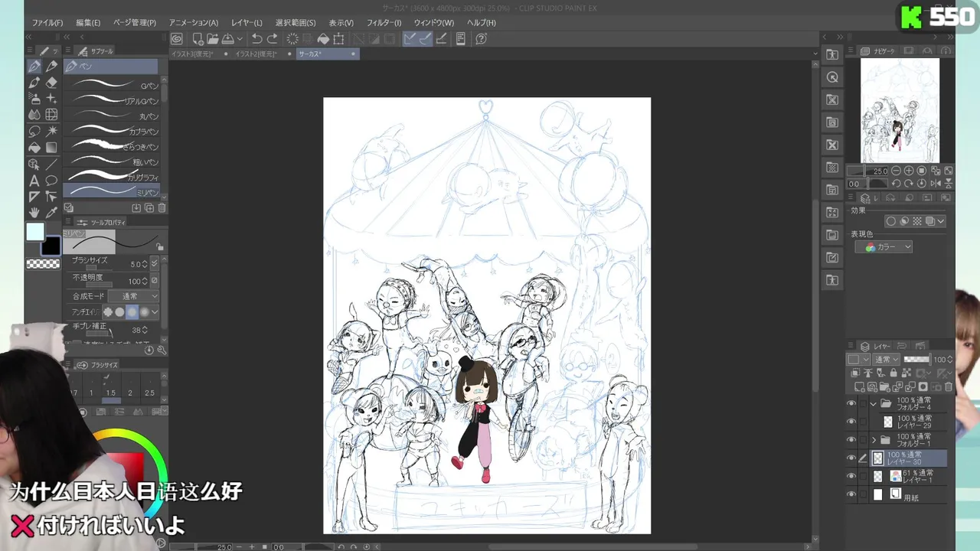Delete layer with trash icon

coord(948,386)
